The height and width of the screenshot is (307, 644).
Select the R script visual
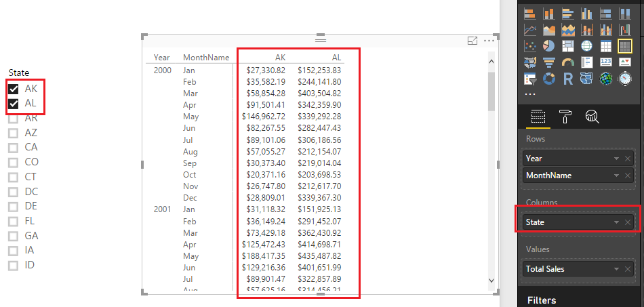click(x=567, y=78)
